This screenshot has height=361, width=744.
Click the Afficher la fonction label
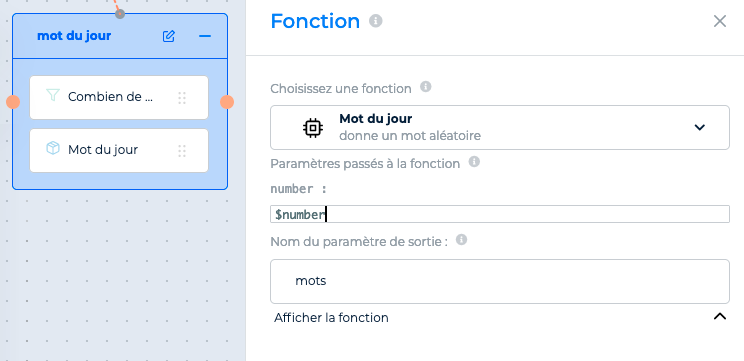(331, 317)
